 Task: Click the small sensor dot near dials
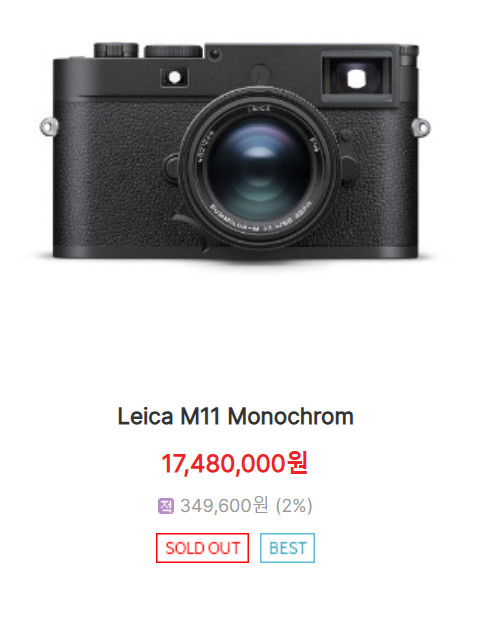pos(214,53)
